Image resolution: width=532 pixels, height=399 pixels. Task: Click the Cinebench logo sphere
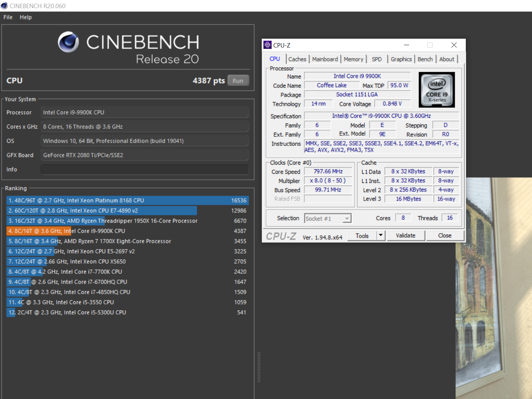pos(68,42)
